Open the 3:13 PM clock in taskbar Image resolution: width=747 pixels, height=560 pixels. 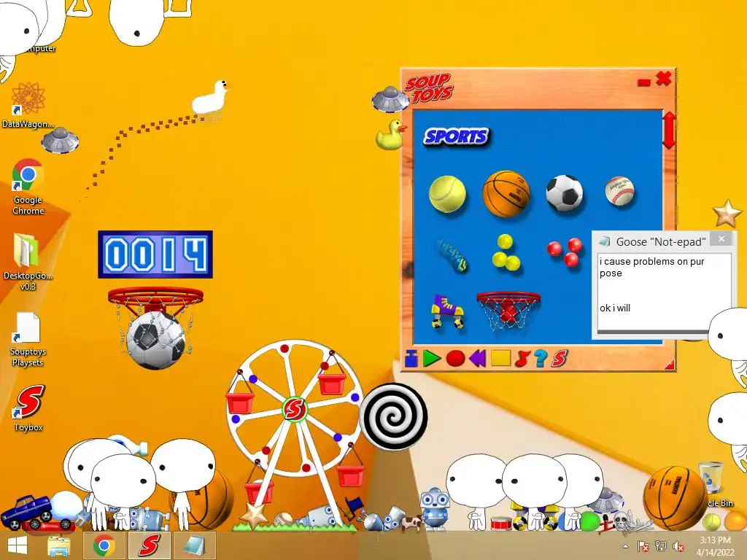click(715, 545)
